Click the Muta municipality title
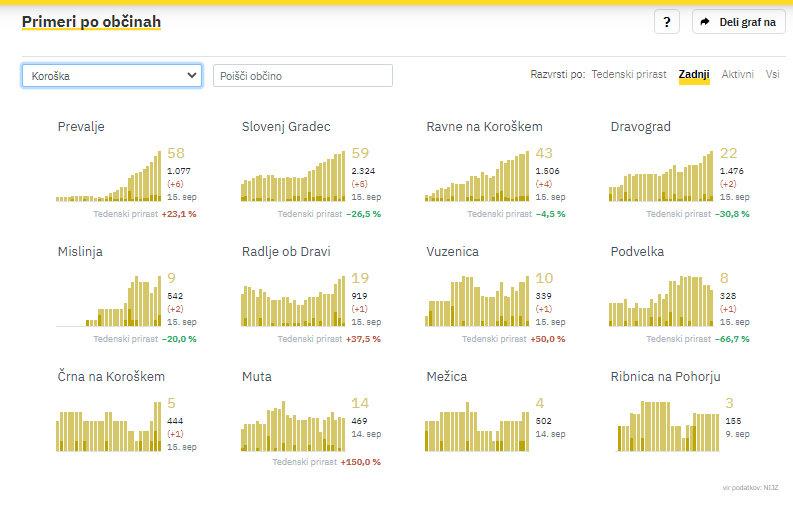 point(256,377)
